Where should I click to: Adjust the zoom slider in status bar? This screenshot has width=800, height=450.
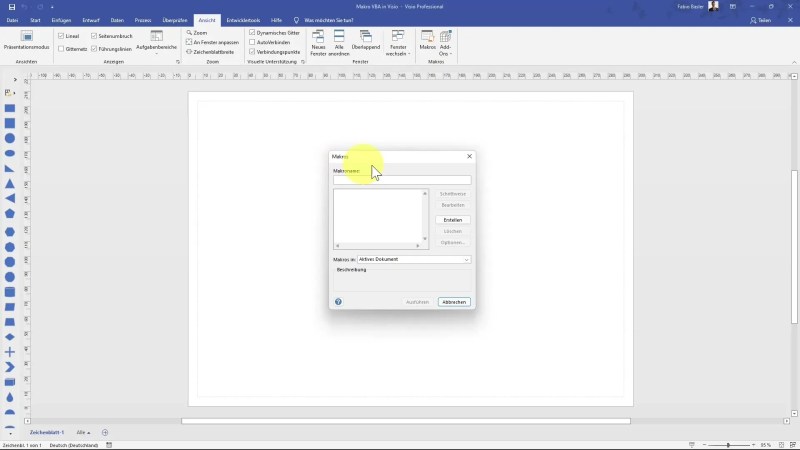pos(728,445)
